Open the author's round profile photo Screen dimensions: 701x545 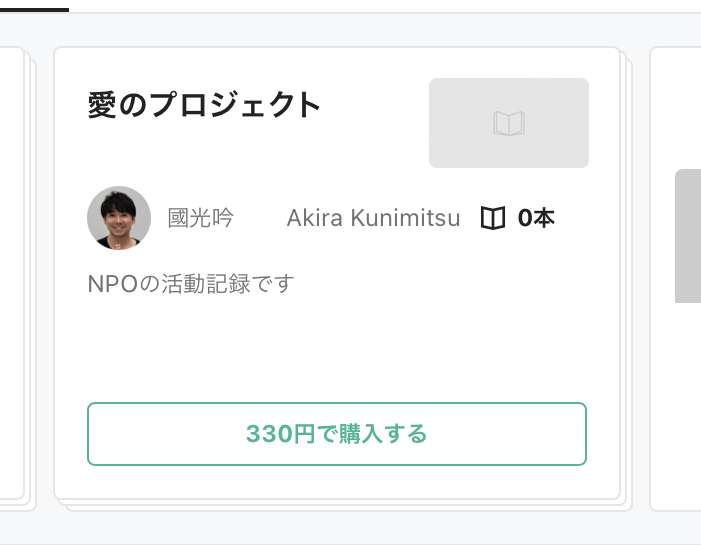pyautogui.click(x=119, y=218)
